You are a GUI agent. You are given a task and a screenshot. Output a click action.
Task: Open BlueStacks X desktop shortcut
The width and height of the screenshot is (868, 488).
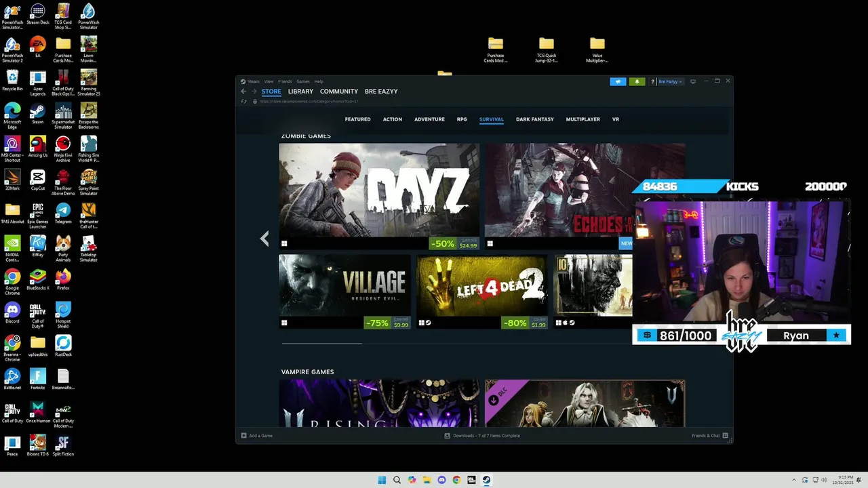click(38, 279)
